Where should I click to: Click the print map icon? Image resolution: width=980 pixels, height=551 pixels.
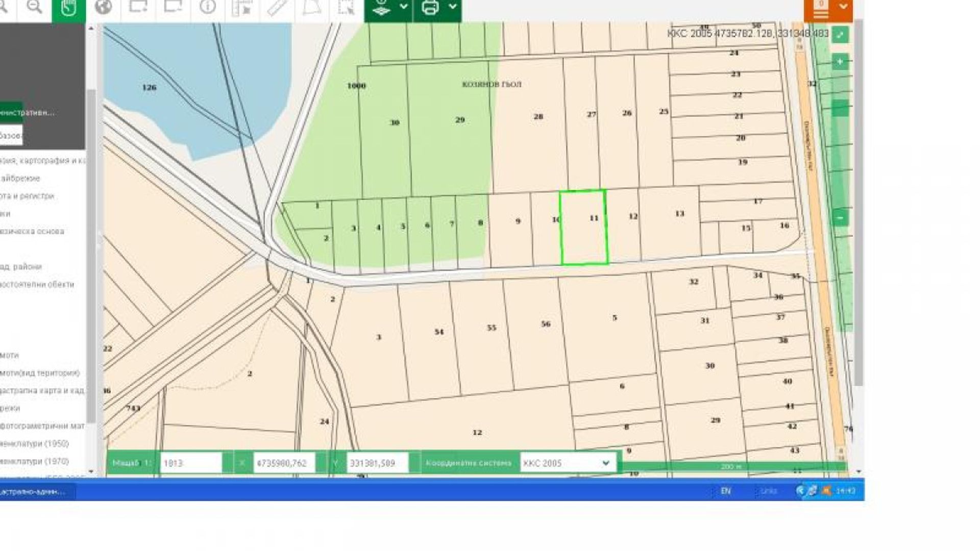pos(430,7)
